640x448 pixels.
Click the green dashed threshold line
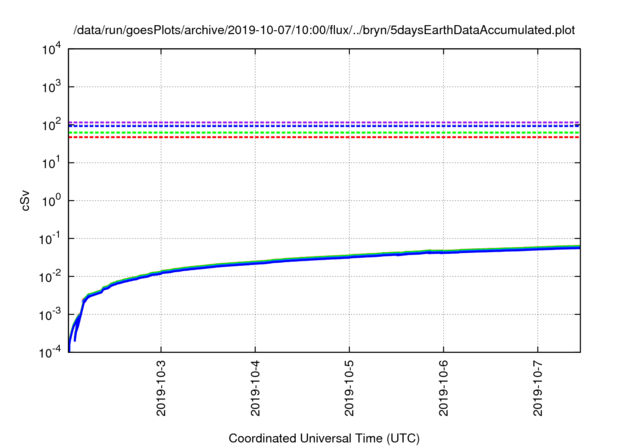(x=324, y=133)
